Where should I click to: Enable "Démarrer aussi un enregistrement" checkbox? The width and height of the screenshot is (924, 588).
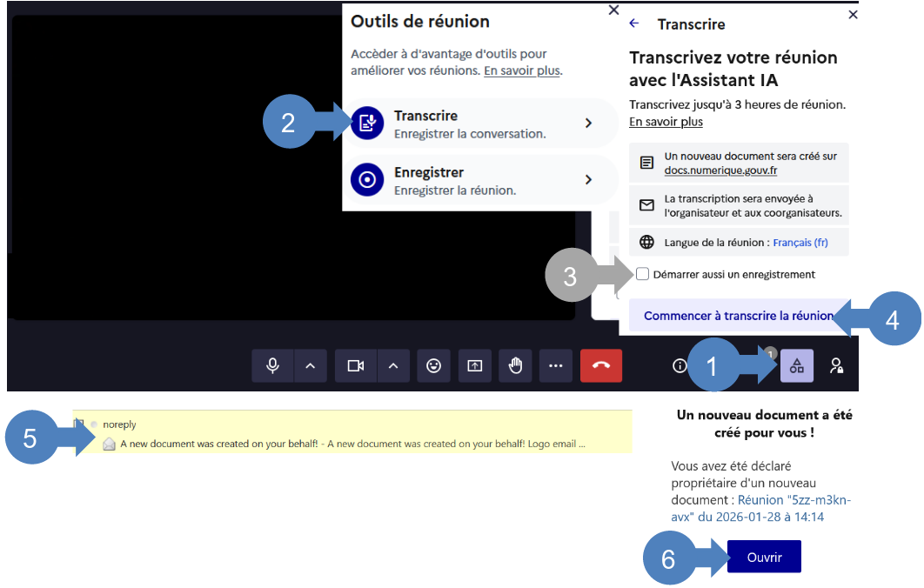643,274
